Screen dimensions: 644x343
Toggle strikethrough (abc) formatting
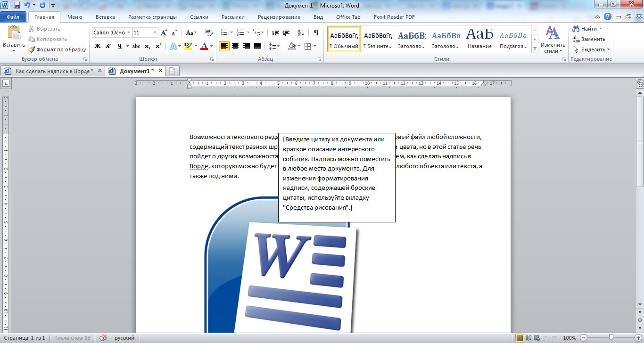136,46
